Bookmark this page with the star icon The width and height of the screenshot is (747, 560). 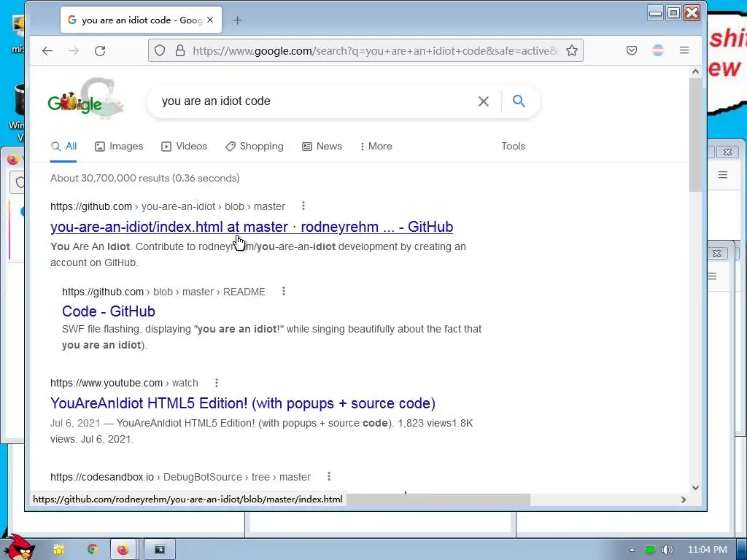[572, 50]
